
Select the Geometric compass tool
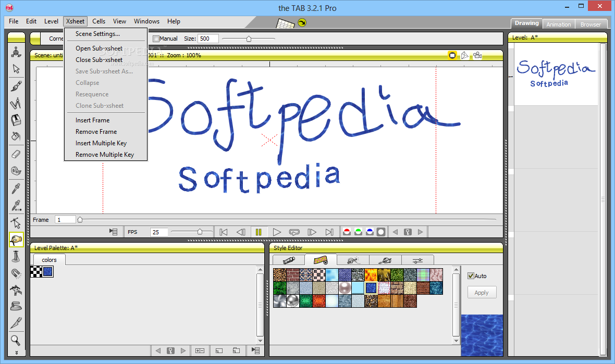pos(16,104)
